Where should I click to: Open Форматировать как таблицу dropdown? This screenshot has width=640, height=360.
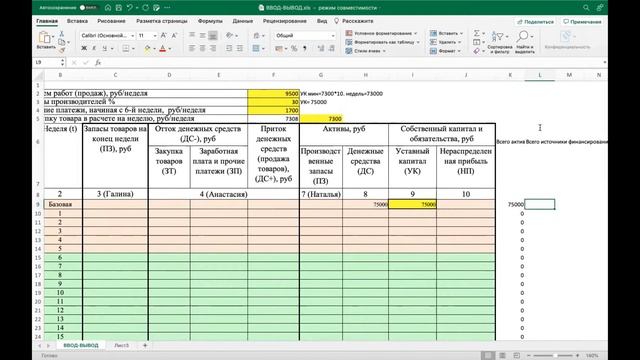[x=382, y=42]
